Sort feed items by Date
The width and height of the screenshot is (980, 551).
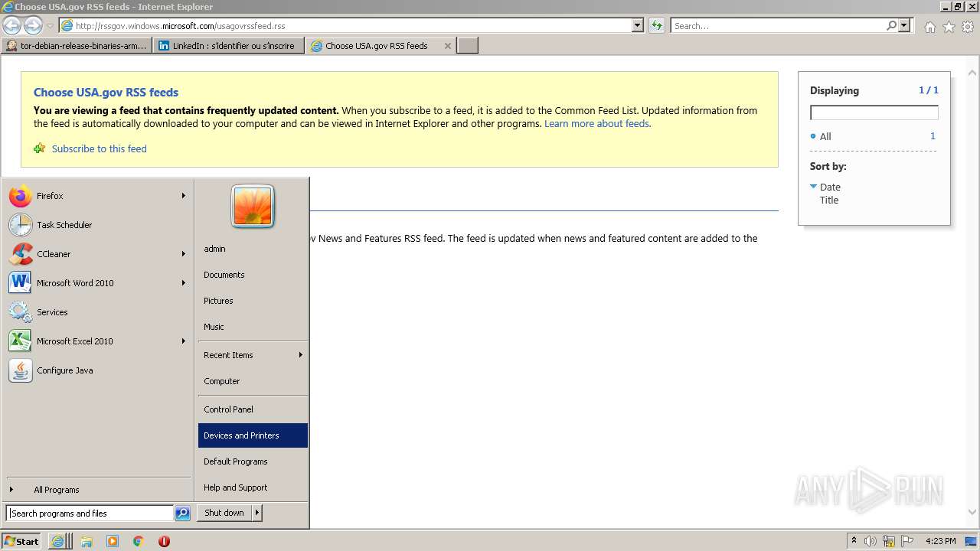(830, 187)
